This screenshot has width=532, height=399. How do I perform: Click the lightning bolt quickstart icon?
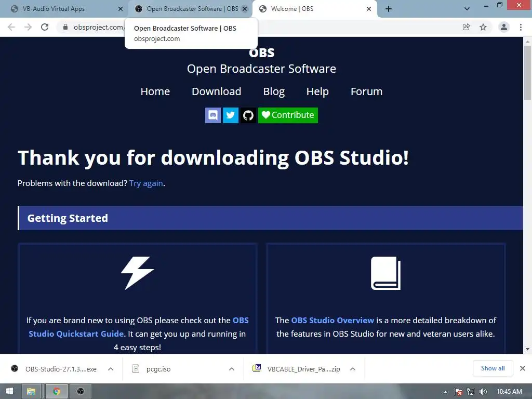point(137,273)
